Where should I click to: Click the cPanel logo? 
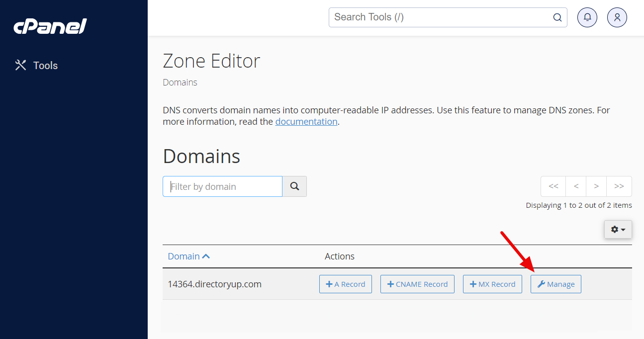coord(50,26)
